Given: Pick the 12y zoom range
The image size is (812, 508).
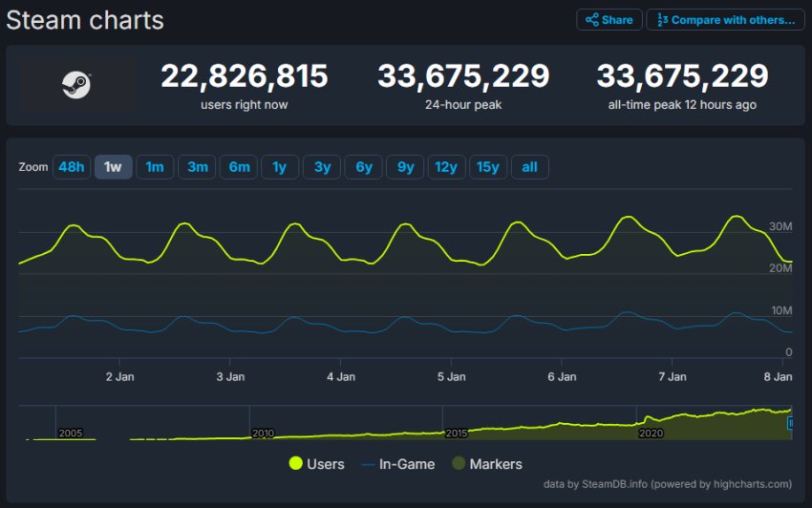Looking at the screenshot, I should [x=446, y=167].
